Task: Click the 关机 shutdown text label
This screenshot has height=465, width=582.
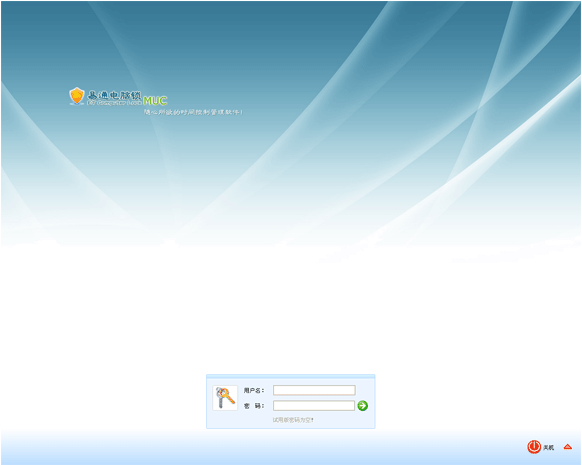Action: point(549,448)
